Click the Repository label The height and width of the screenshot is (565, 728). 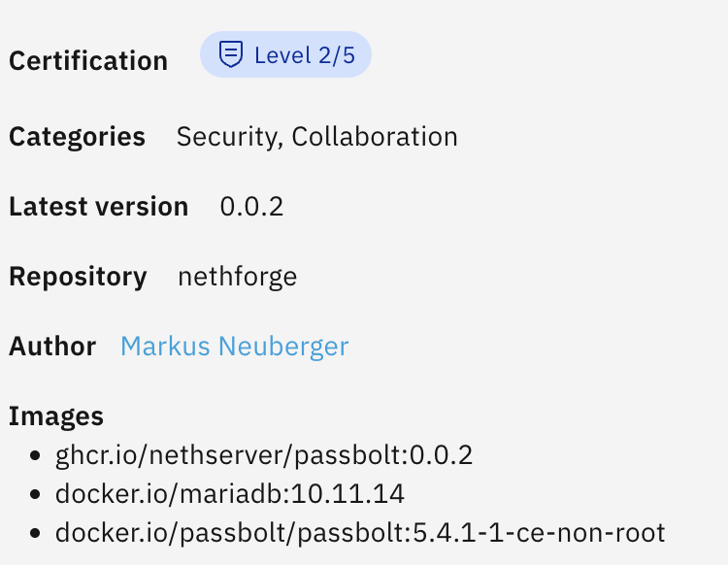coord(78,277)
